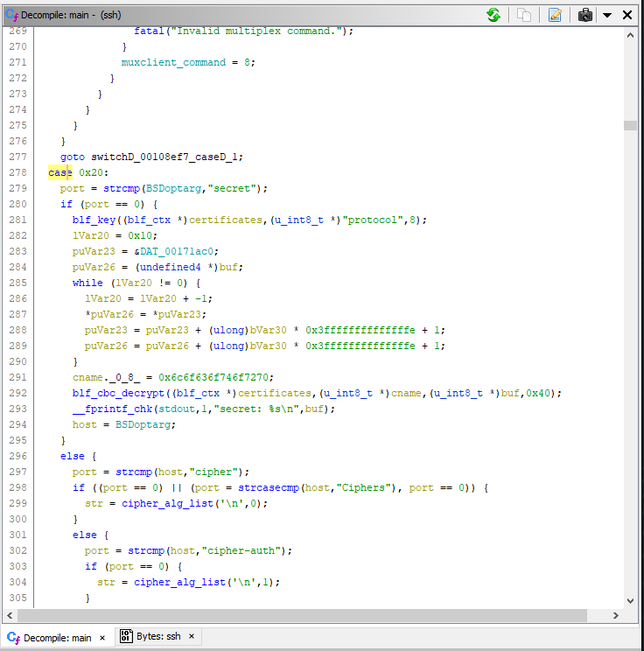Click cipher_alg_list call on line 299

(167, 504)
